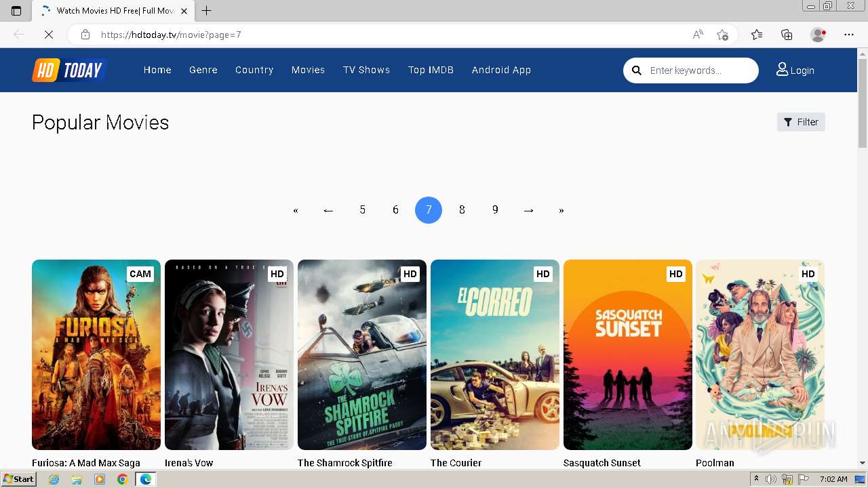Open the Sasquatch Sunset poster
The height and width of the screenshot is (488, 868).
pyautogui.click(x=628, y=354)
